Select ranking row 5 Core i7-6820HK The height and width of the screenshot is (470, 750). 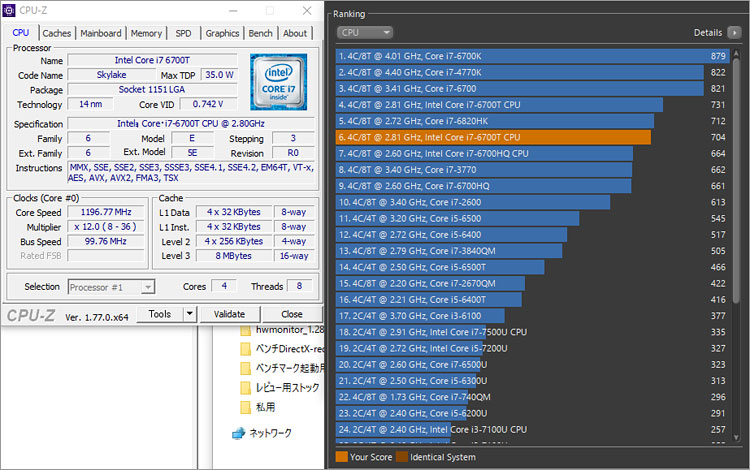coord(532,121)
